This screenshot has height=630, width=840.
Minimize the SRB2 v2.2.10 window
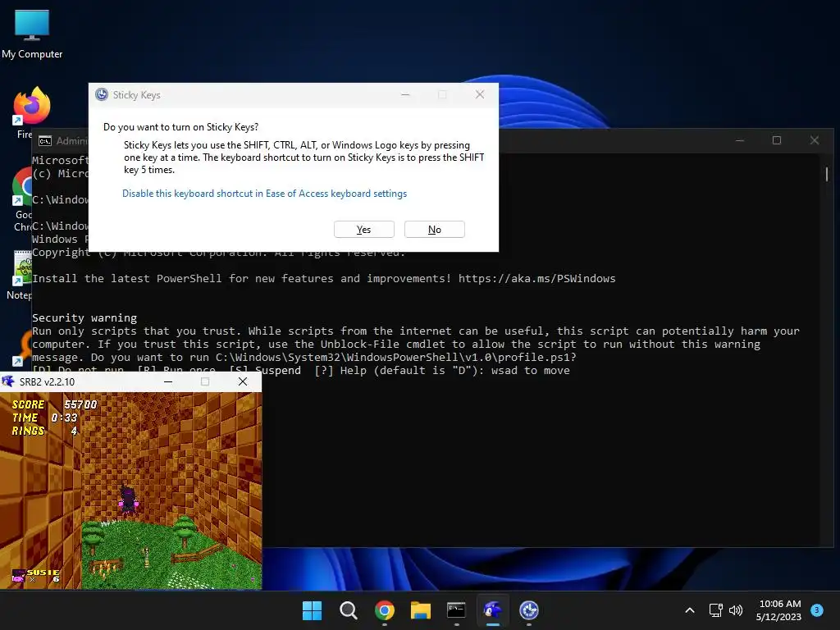[x=168, y=381]
